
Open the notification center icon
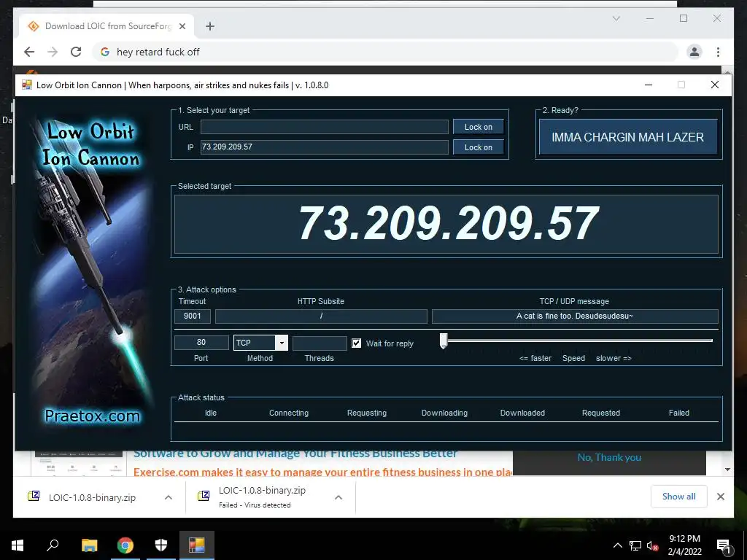[x=724, y=545]
